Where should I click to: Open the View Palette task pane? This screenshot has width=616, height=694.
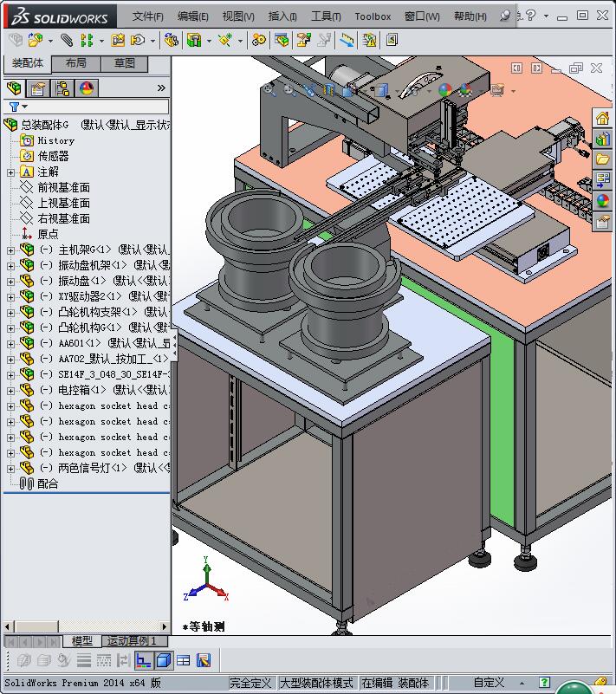click(603, 179)
